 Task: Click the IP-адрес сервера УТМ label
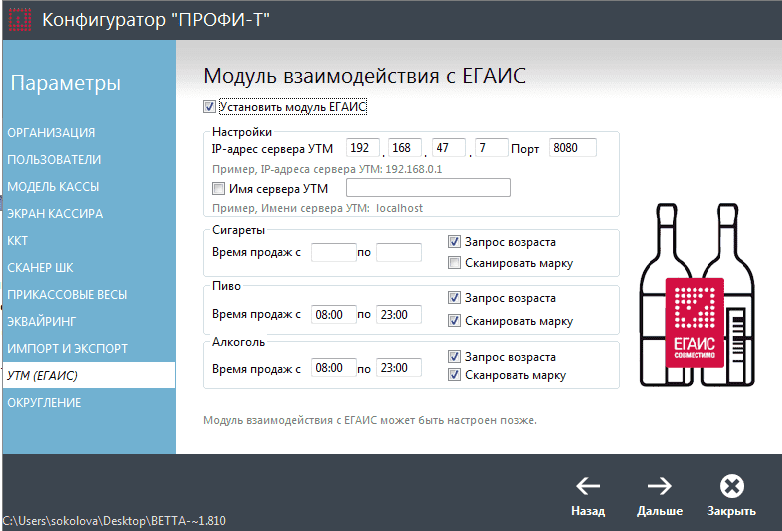point(272,149)
